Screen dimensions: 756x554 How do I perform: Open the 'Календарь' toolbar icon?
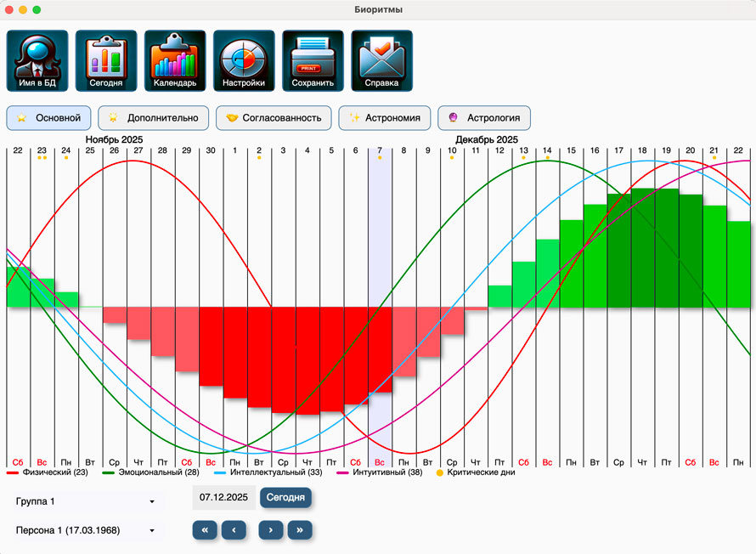pyautogui.click(x=175, y=61)
